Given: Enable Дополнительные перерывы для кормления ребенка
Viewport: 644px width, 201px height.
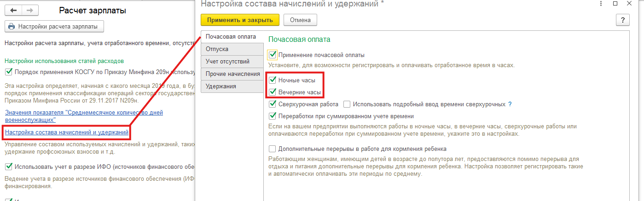Looking at the screenshot, I should [x=272, y=149].
